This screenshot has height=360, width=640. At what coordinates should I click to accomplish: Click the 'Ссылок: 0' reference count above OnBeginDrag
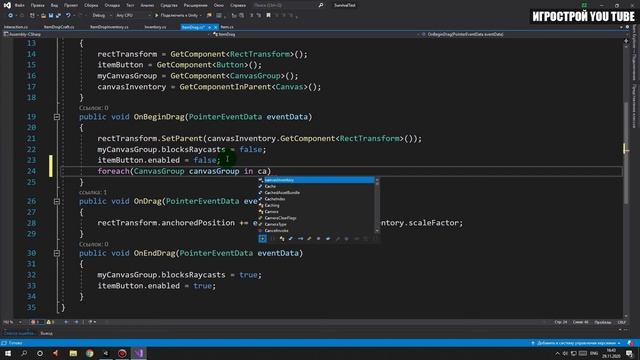click(x=94, y=108)
